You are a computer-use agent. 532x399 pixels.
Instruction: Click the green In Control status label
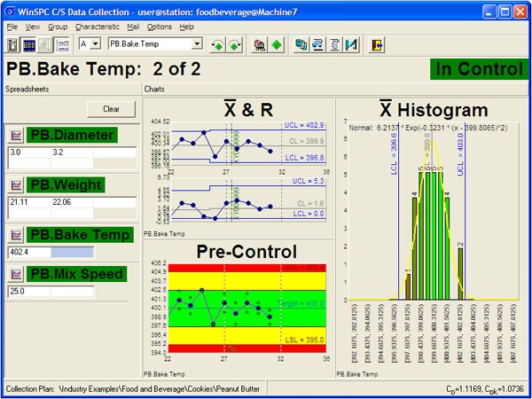(477, 69)
